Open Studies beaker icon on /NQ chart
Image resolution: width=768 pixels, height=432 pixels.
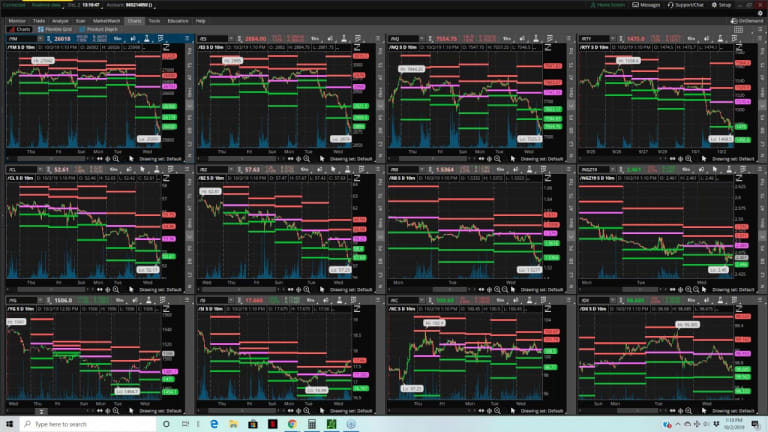536,39
